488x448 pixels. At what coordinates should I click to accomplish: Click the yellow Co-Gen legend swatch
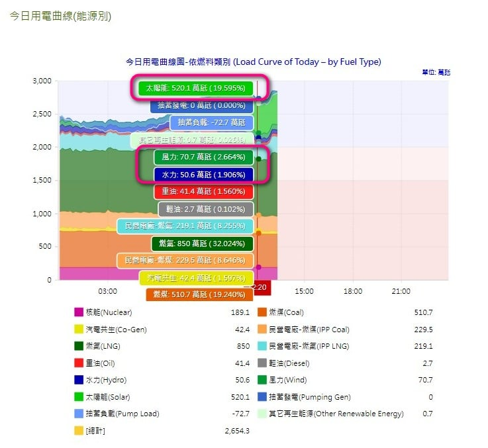(79, 330)
